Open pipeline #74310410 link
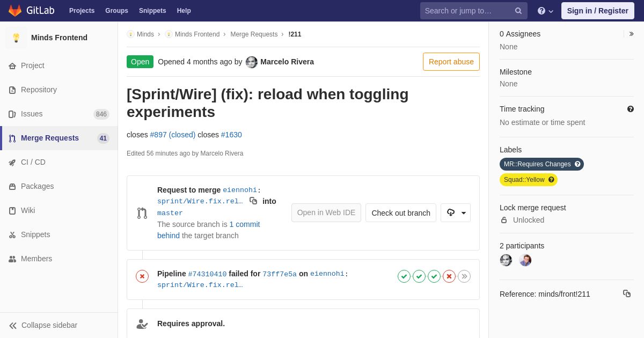The width and height of the screenshot is (644, 338). pos(207,274)
